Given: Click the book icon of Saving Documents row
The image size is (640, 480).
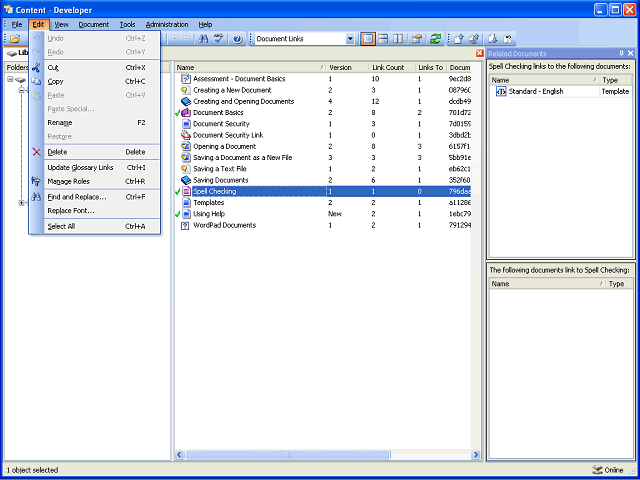Looking at the screenshot, I should pos(186,180).
